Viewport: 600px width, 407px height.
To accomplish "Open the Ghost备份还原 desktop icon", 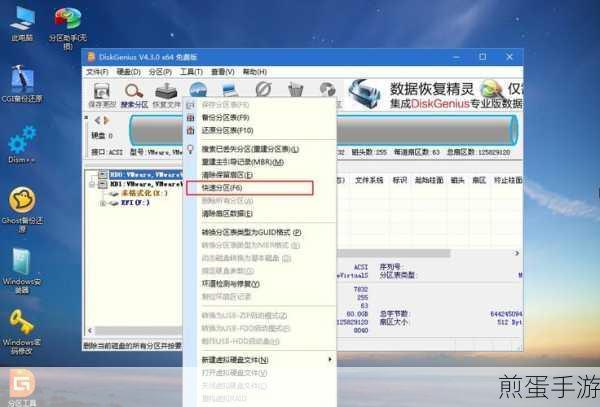I will (x=22, y=210).
